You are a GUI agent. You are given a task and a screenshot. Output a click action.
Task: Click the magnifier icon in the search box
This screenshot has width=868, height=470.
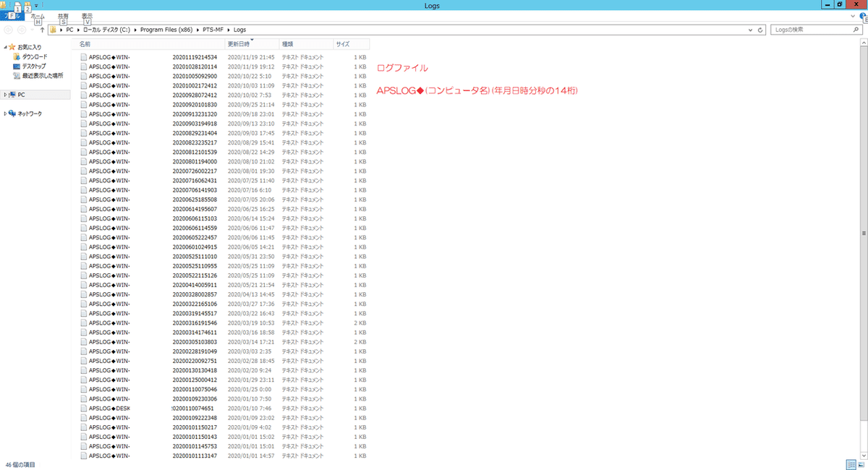[856, 30]
